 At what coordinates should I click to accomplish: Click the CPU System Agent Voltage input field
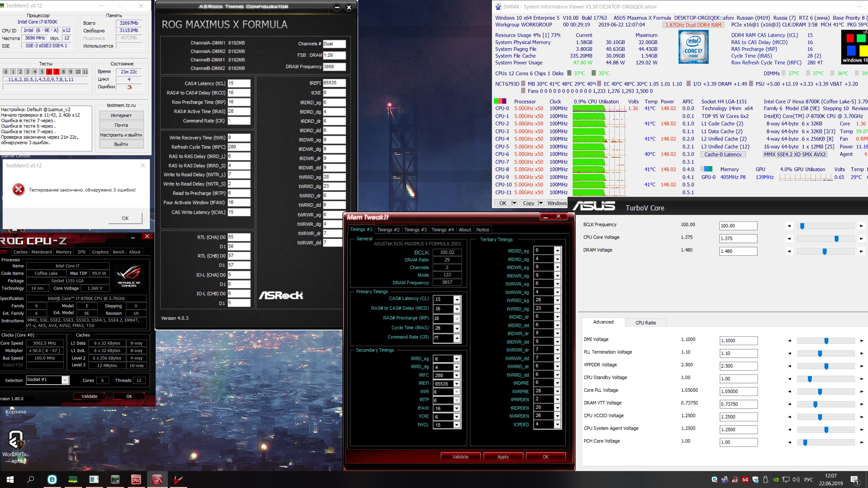coord(738,429)
